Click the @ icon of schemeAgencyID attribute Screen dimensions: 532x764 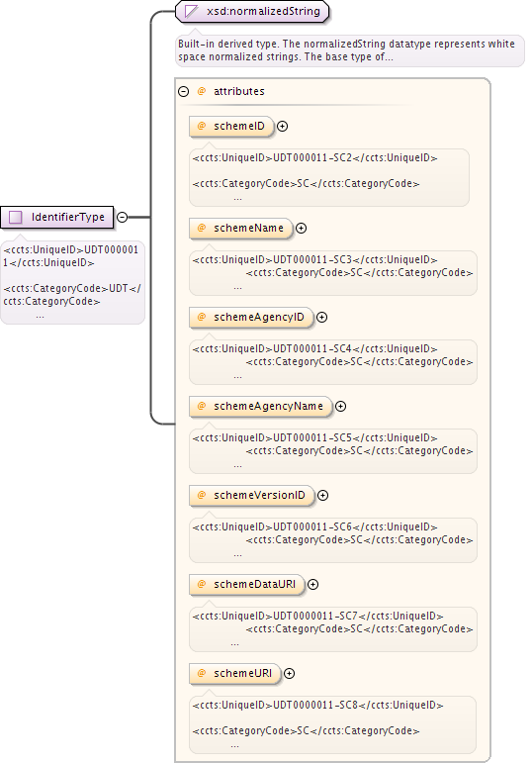click(202, 318)
